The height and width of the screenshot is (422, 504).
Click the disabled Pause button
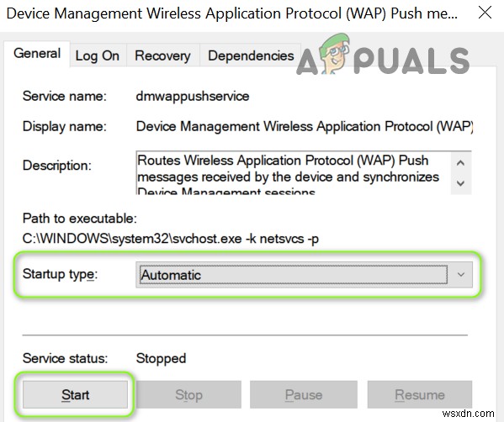point(304,395)
